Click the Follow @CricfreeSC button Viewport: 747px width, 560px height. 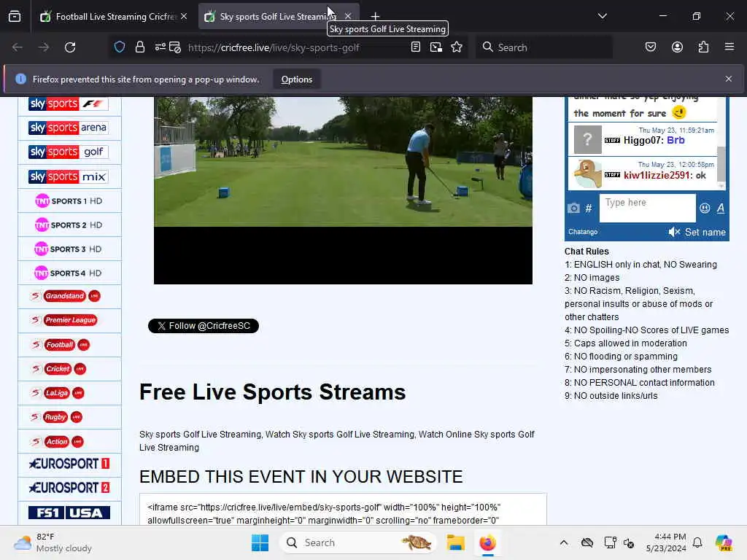[204, 326]
